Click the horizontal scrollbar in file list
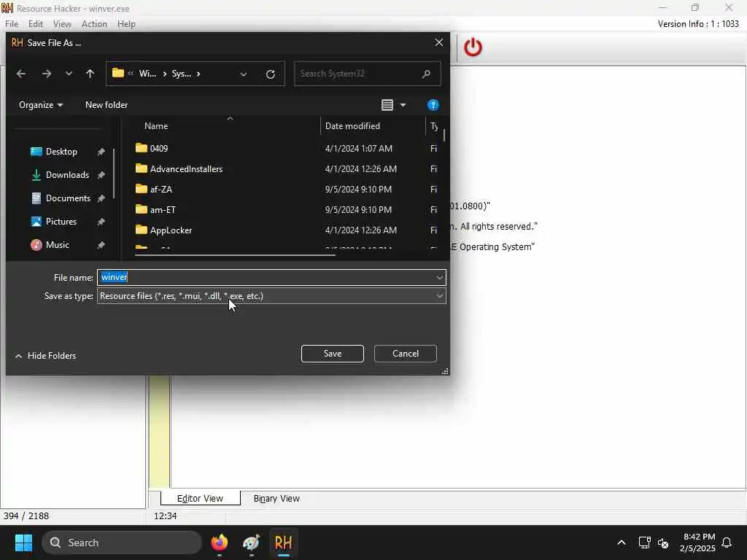 coord(236,255)
